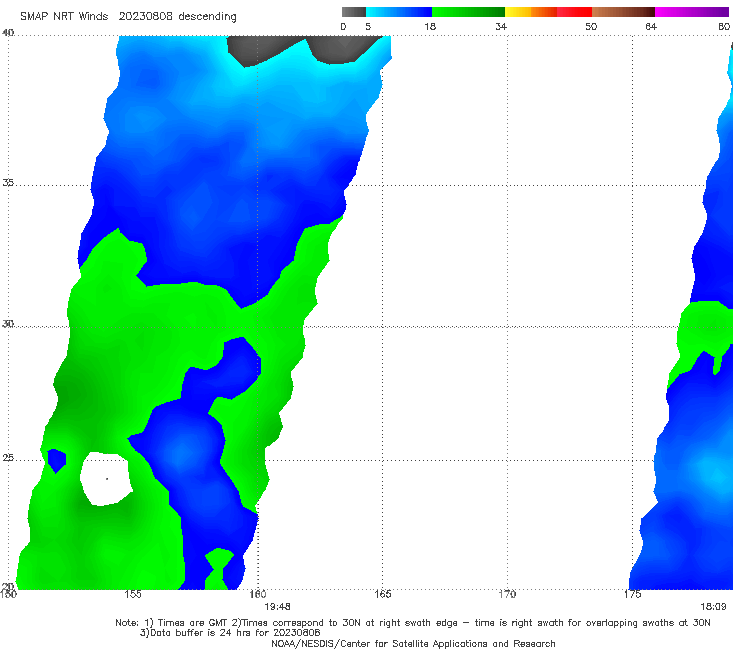Click the "NOAA/NESDIS/Center for Satellite Applications" credit
740x650 pixels.
click(x=413, y=644)
